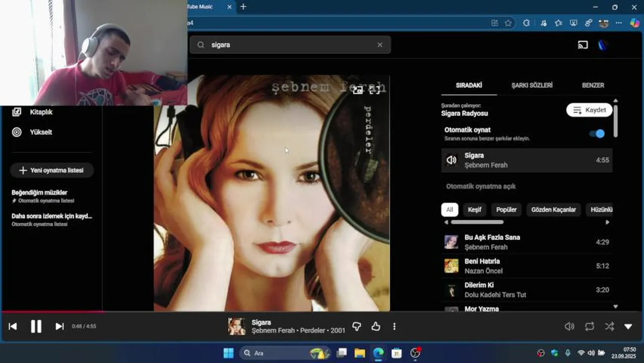Skip to the next track

pyautogui.click(x=59, y=327)
